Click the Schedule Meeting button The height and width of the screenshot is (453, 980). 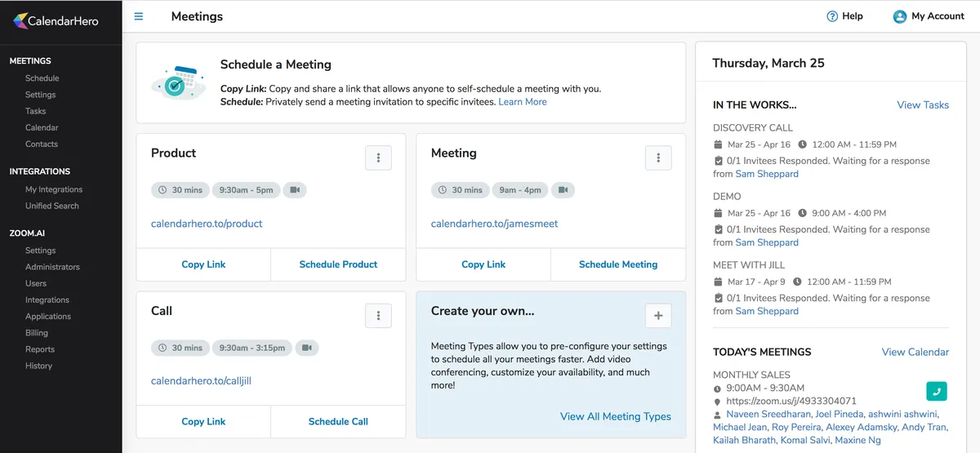click(618, 264)
